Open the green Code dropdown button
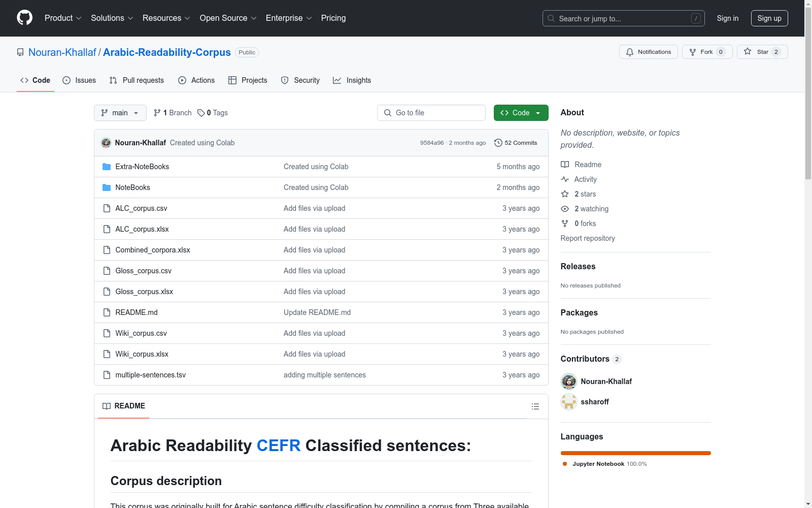812x508 pixels. click(x=521, y=113)
